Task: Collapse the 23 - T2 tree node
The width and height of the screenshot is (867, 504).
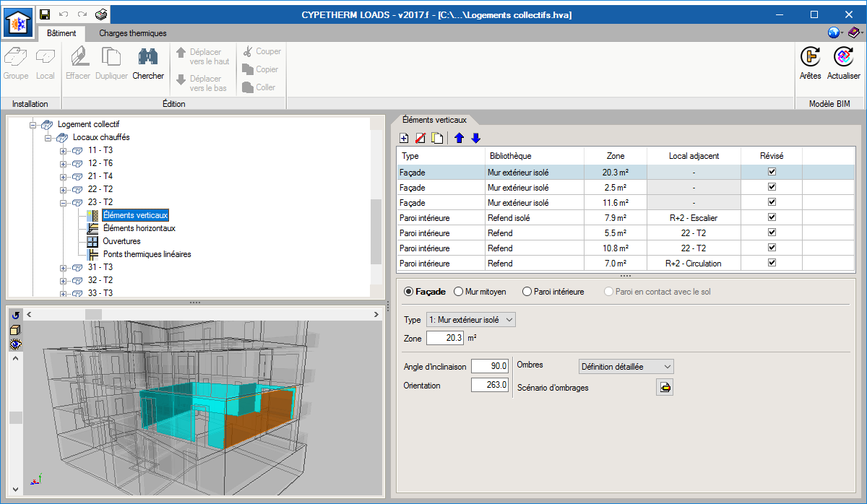Action: (x=63, y=202)
